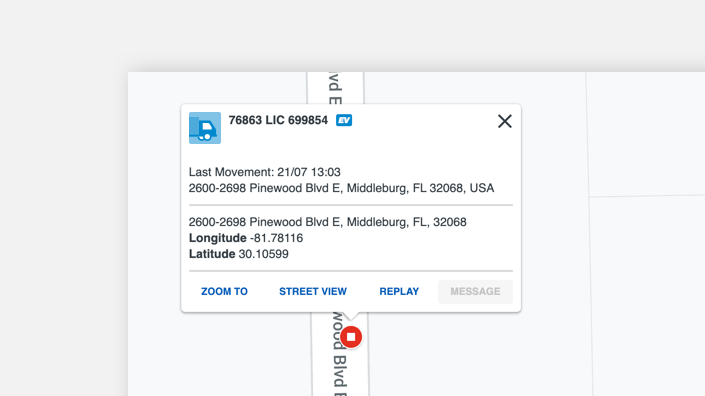Close the vehicle info popup
705x396 pixels.
coord(504,121)
